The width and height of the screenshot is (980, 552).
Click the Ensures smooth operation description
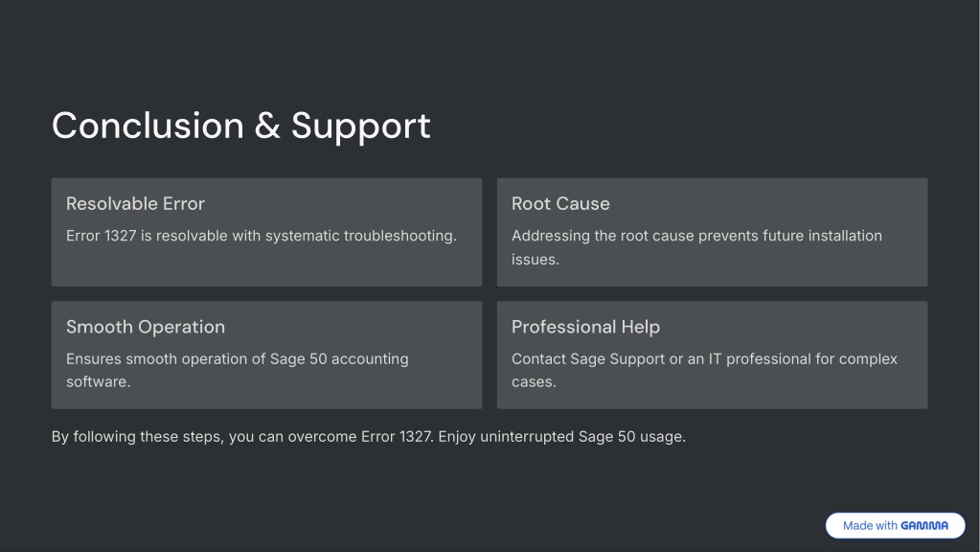238,370
